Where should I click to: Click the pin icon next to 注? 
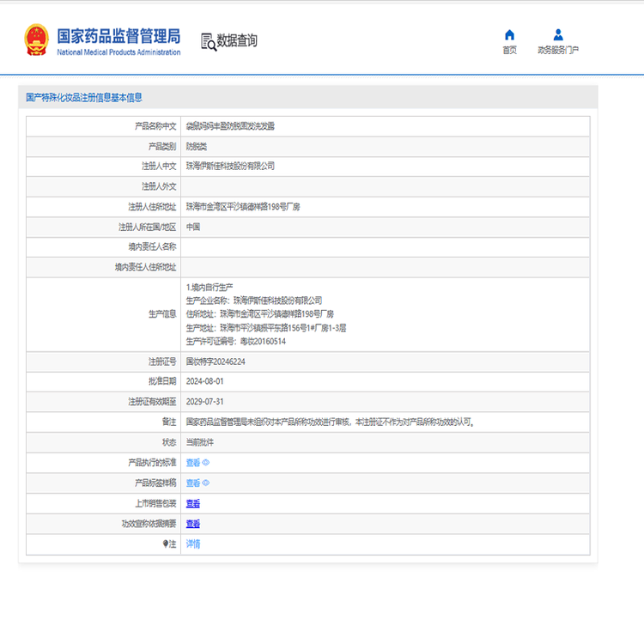pyautogui.click(x=166, y=544)
